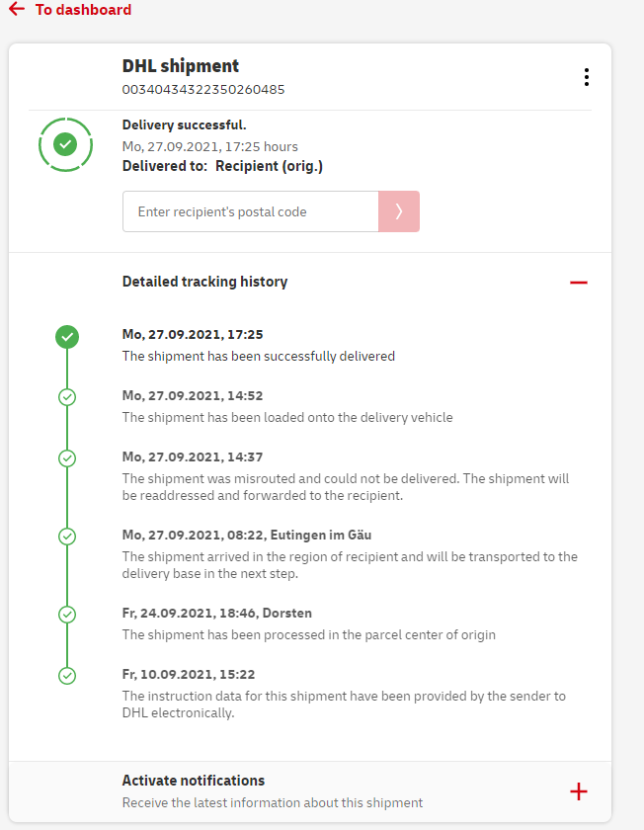The image size is (644, 830).
Task: Open the three-dot shipment options menu
Action: tap(587, 77)
